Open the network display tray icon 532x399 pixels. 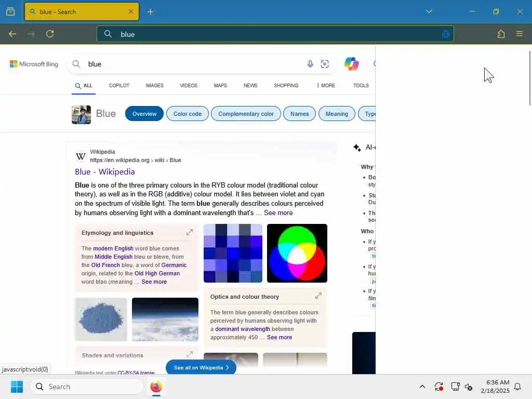(x=455, y=387)
